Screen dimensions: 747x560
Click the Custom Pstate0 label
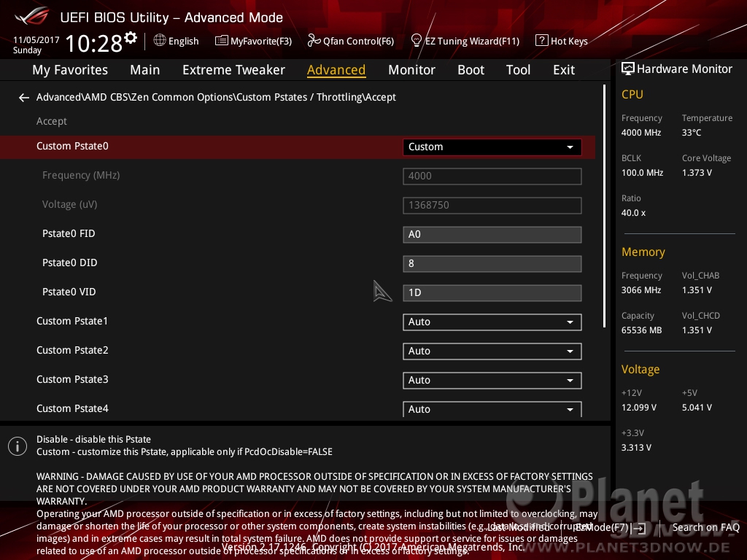[72, 146]
